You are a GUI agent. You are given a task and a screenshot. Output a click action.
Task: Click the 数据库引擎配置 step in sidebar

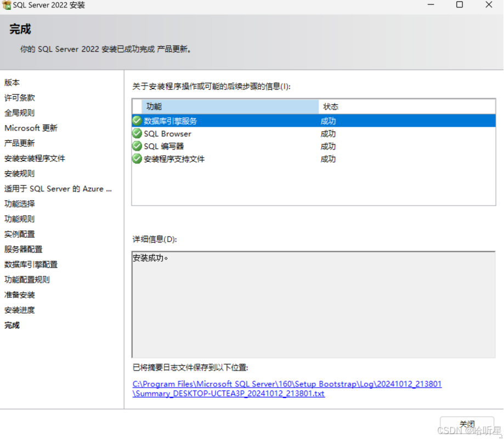click(31, 264)
